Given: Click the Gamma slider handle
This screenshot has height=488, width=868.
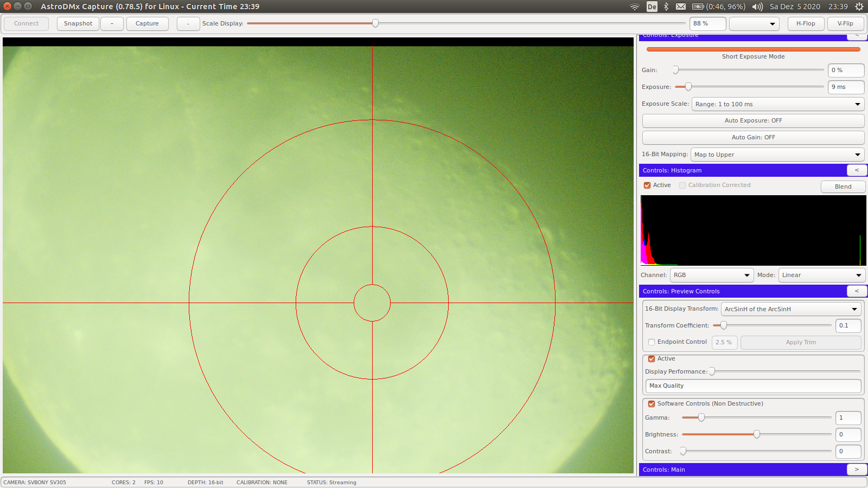Looking at the screenshot, I should (x=701, y=418).
